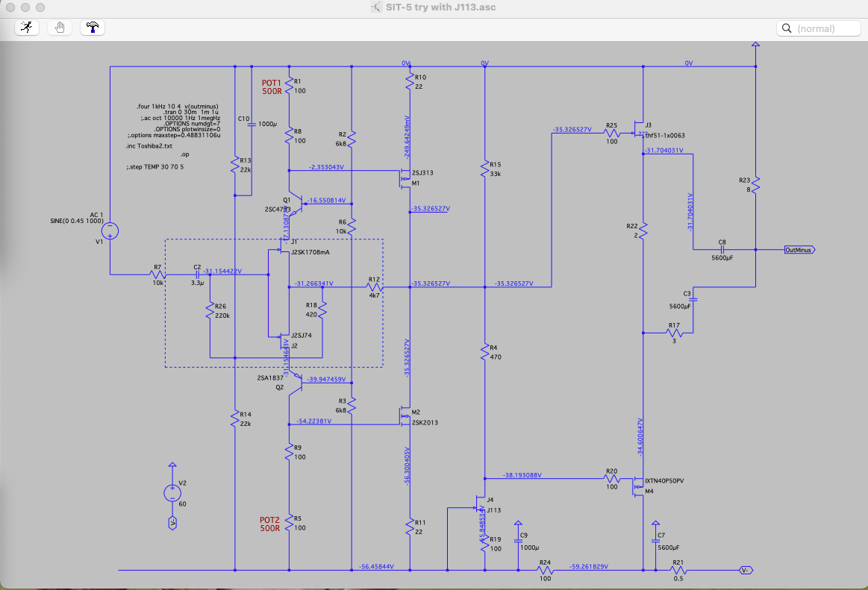The width and height of the screenshot is (868, 590).
Task: Select capacitor C10 1000µ symbol
Action: point(252,124)
